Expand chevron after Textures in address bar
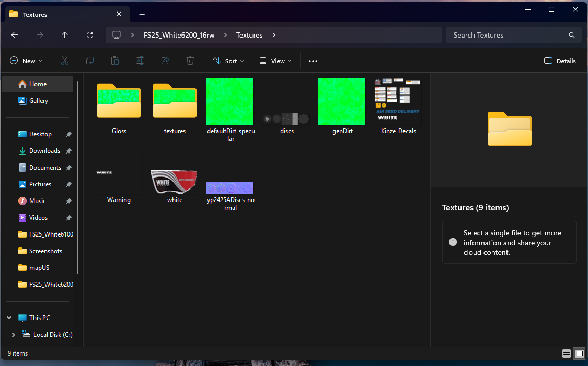Image resolution: width=588 pixels, height=366 pixels. pos(274,35)
